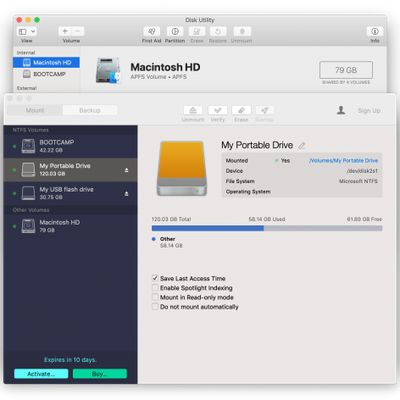
Task: Click the "NTFS Volumes" section header
Action: (x=31, y=130)
